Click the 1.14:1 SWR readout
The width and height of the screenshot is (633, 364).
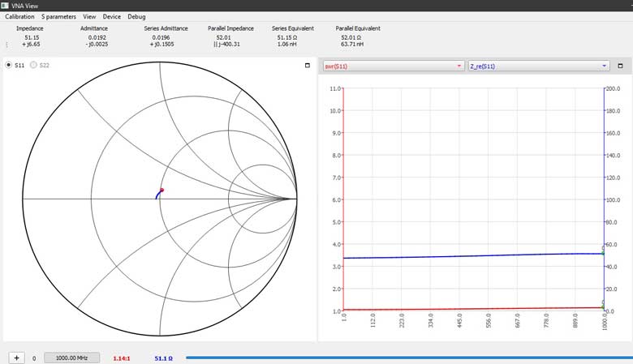(x=121, y=358)
